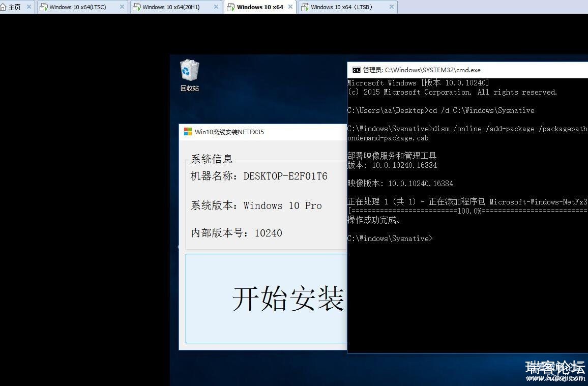This screenshot has width=588, height=386.
Task: Click the 部署映像服务和管理工具 line
Action: 392,156
